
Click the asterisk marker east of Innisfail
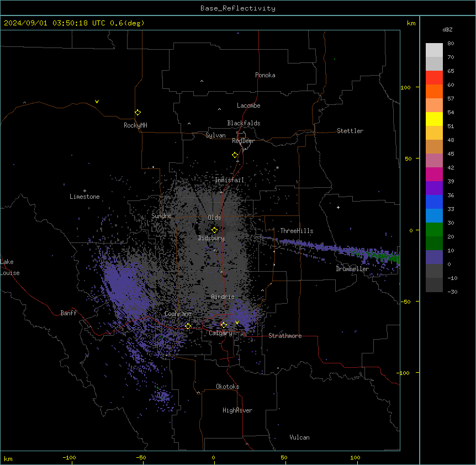(277, 167)
